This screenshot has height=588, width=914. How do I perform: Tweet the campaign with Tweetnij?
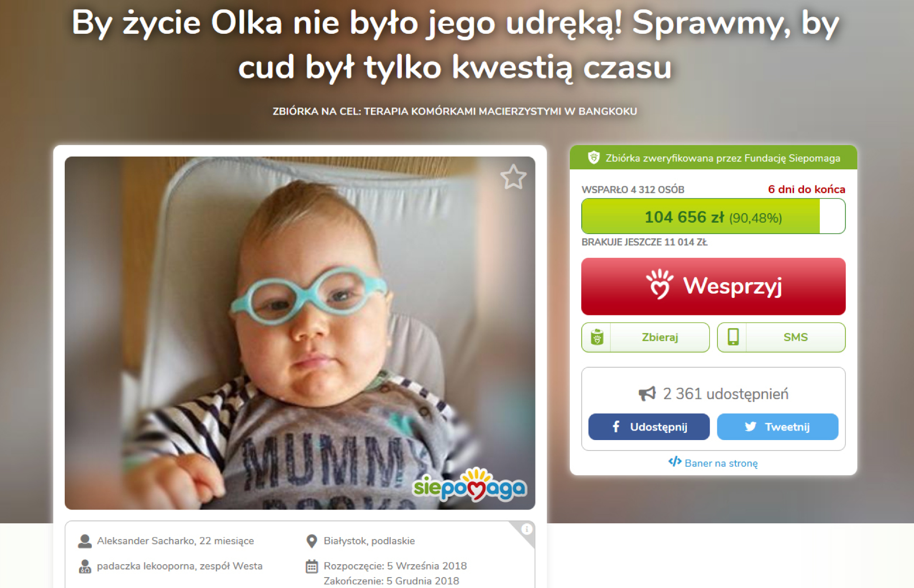pos(777,427)
